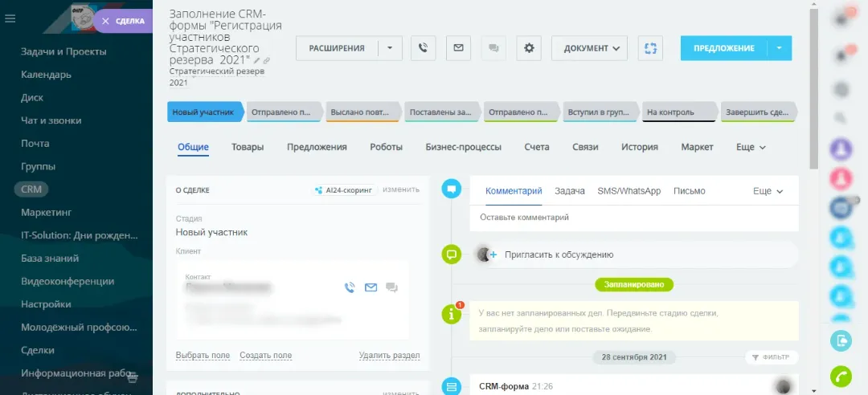Expand the РАСШИРЕНИЯ dropdown arrow

pyautogui.click(x=390, y=48)
